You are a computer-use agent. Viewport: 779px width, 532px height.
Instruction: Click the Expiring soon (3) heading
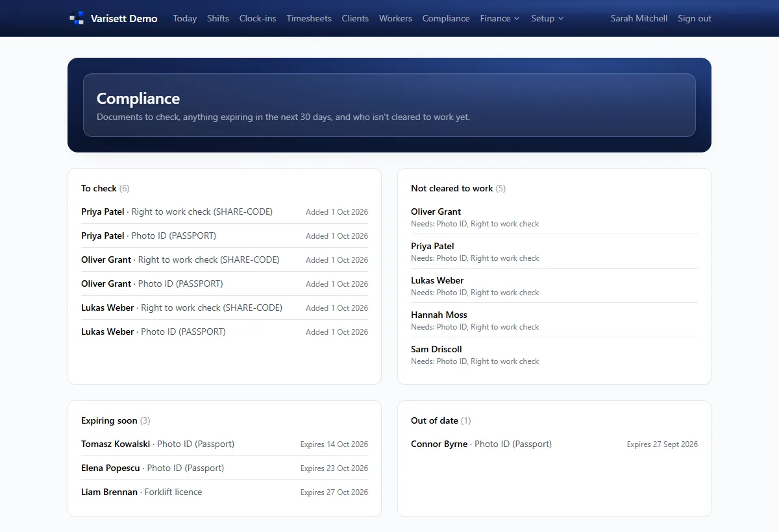(x=116, y=420)
